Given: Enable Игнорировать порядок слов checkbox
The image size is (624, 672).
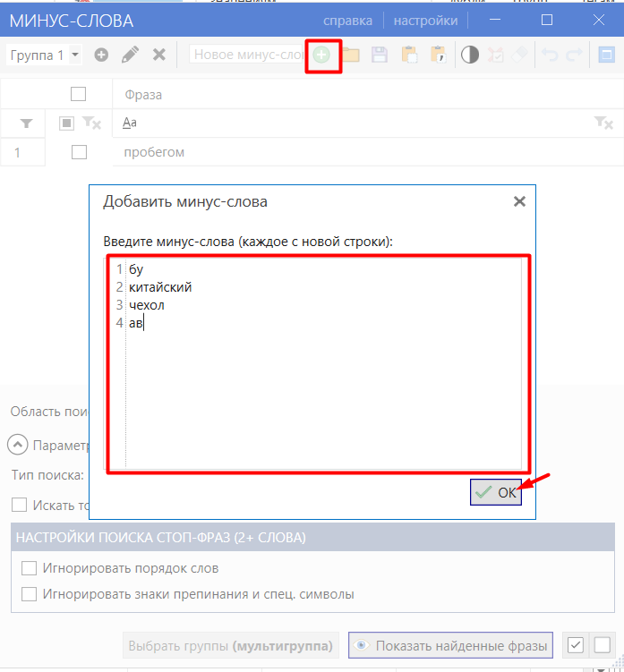Looking at the screenshot, I should (29, 568).
